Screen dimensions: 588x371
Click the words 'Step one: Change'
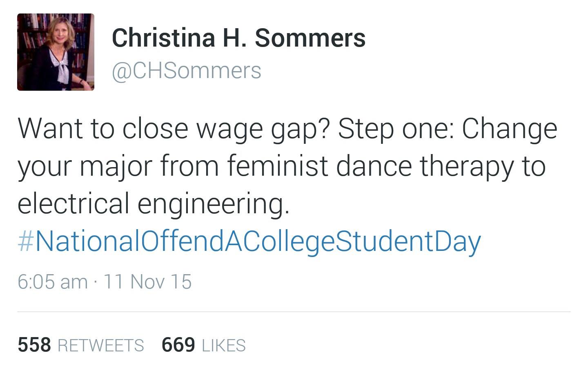[x=447, y=129]
